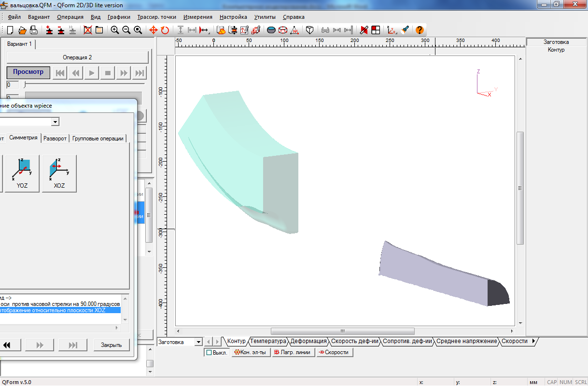Open help with the question mark icon
Screen dimensions: 588x386
[420, 30]
